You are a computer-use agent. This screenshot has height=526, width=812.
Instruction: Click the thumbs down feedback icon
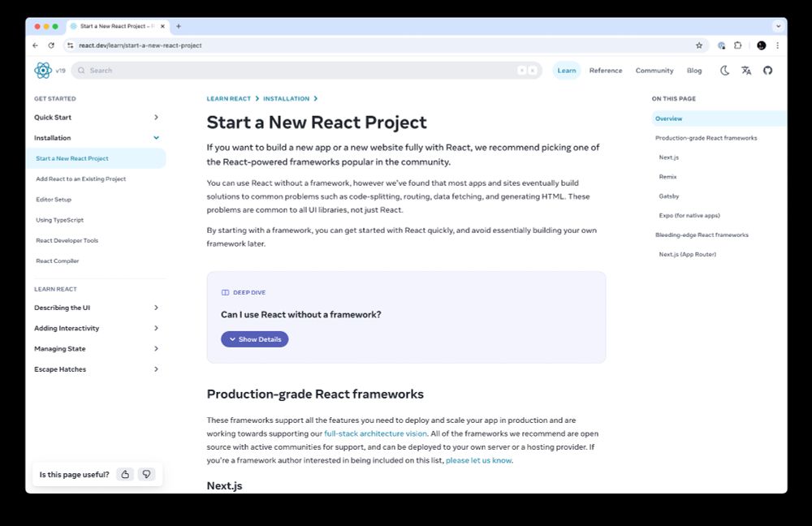click(146, 474)
